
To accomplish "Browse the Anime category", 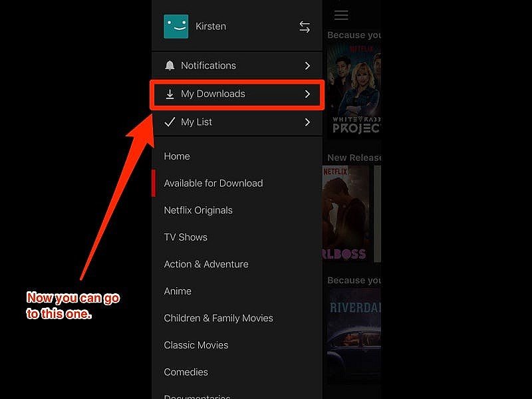I will [178, 291].
